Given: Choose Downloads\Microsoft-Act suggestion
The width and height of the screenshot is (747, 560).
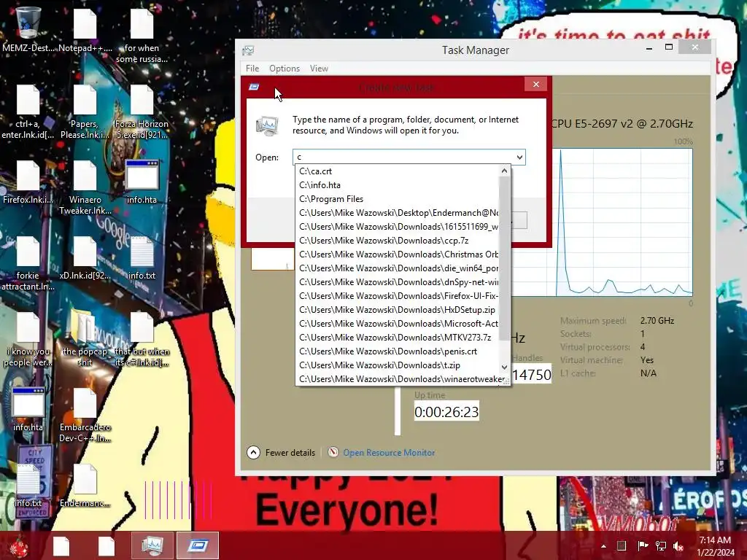Looking at the screenshot, I should (398, 323).
